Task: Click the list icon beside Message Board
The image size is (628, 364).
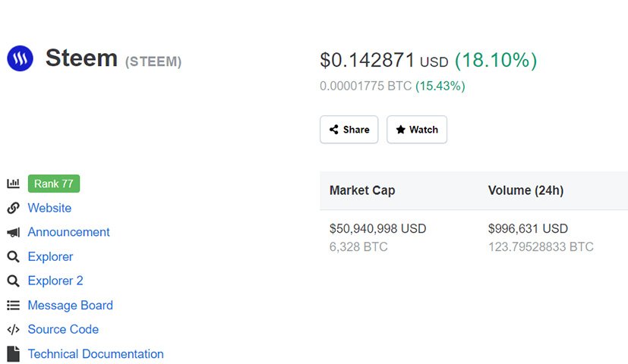Action: click(x=13, y=306)
